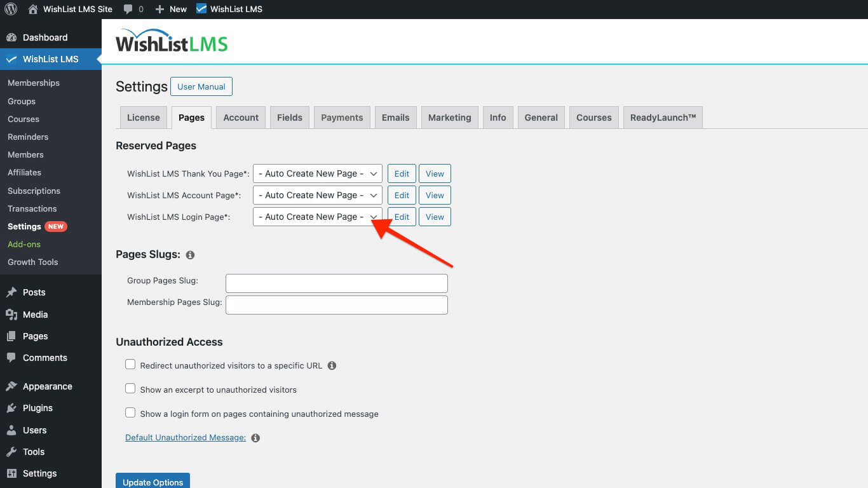Open the ReadyLaunch settings tab
The width and height of the screenshot is (868, 488).
tap(663, 117)
